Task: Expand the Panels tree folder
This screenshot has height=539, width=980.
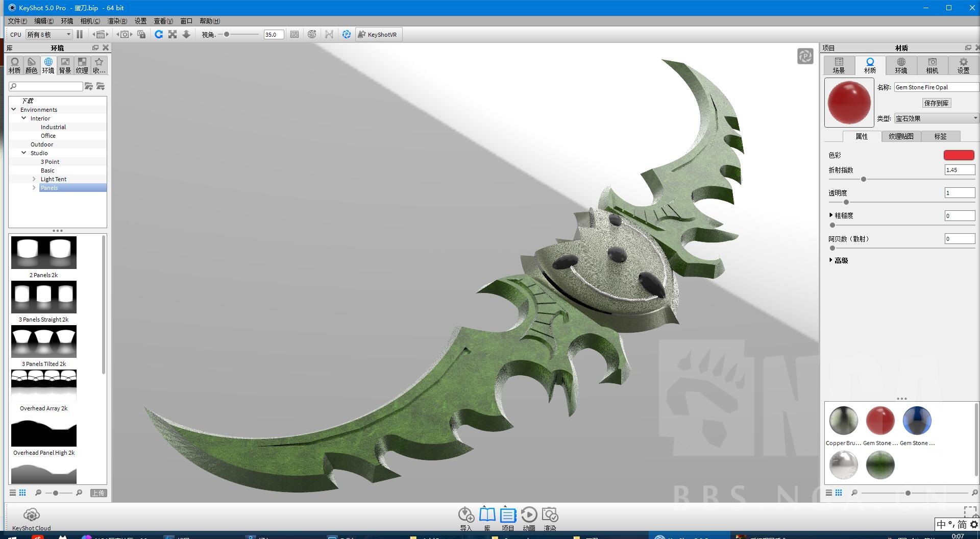Action: click(34, 187)
